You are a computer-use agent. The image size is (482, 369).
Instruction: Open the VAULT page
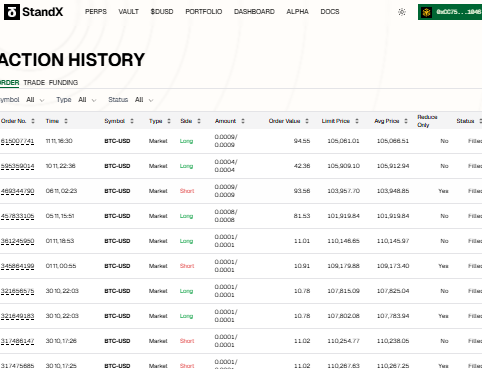point(128,12)
